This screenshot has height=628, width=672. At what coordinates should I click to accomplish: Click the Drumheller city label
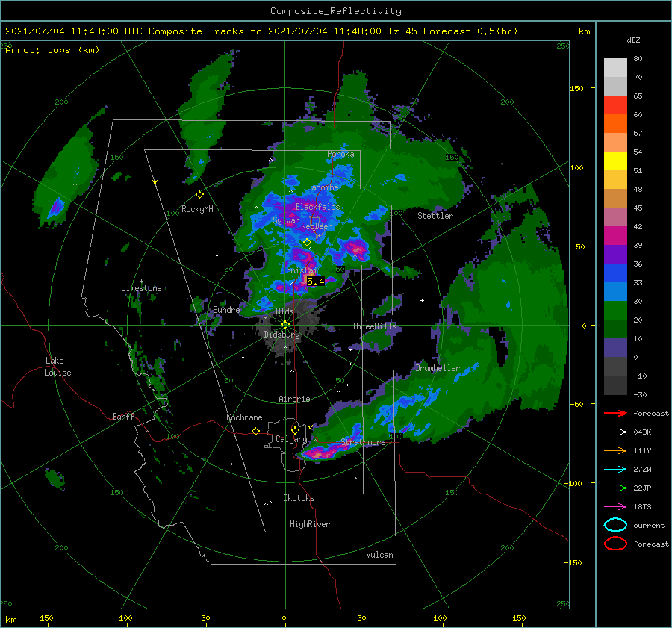click(x=438, y=368)
